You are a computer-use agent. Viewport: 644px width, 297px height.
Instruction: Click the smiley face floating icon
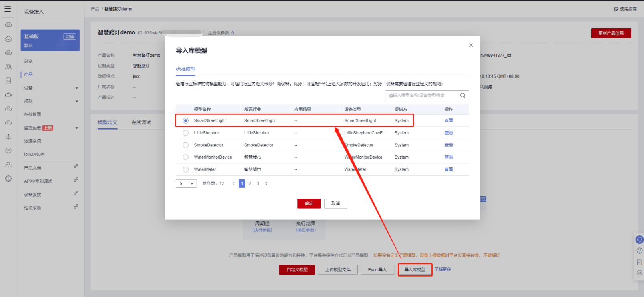(640, 273)
